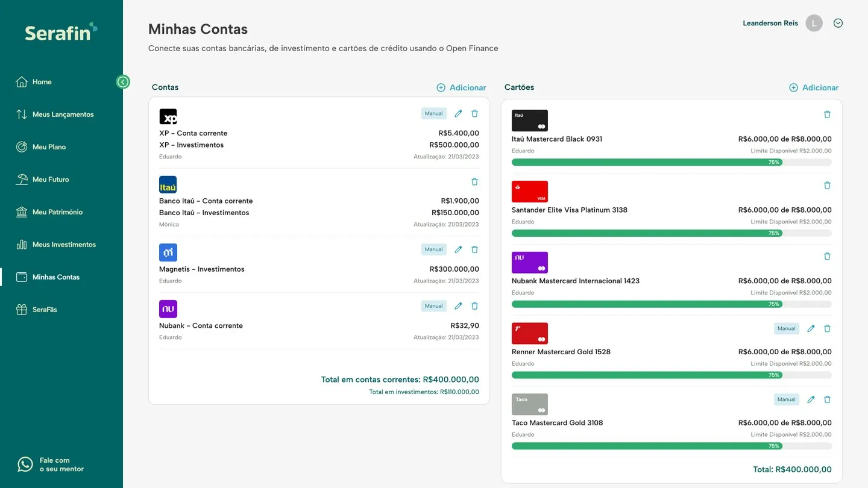Screen dimensions: 868x488
Task: Click the Banco Itaú logo
Action: 168,184
